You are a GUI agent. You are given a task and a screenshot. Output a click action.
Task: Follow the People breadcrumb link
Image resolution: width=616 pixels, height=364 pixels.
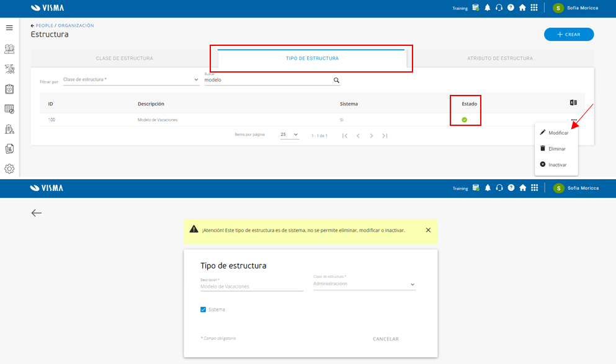[45, 25]
